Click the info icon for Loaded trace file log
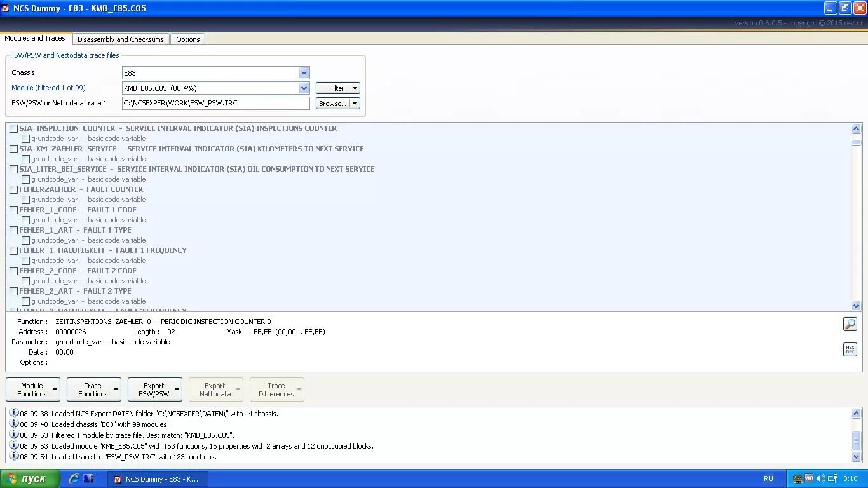The width and height of the screenshot is (868, 488). click(x=13, y=456)
